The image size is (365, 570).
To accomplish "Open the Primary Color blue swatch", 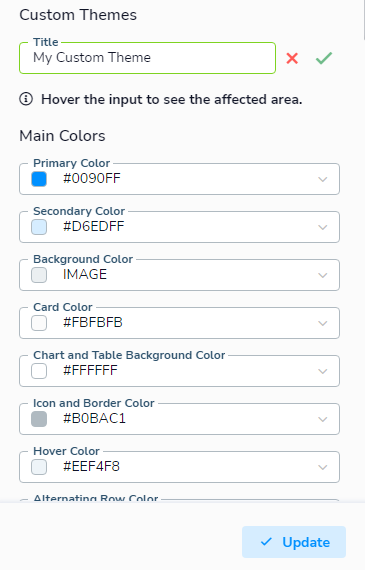I will point(39,179).
